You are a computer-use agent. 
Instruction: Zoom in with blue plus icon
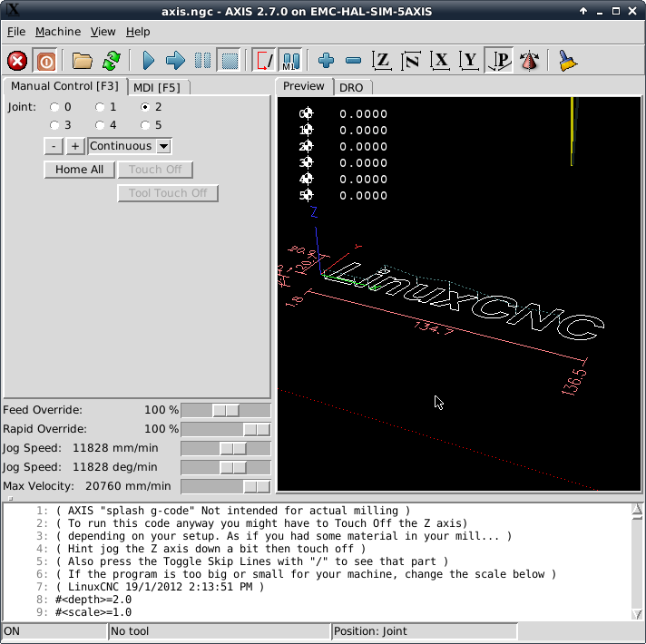coord(326,62)
